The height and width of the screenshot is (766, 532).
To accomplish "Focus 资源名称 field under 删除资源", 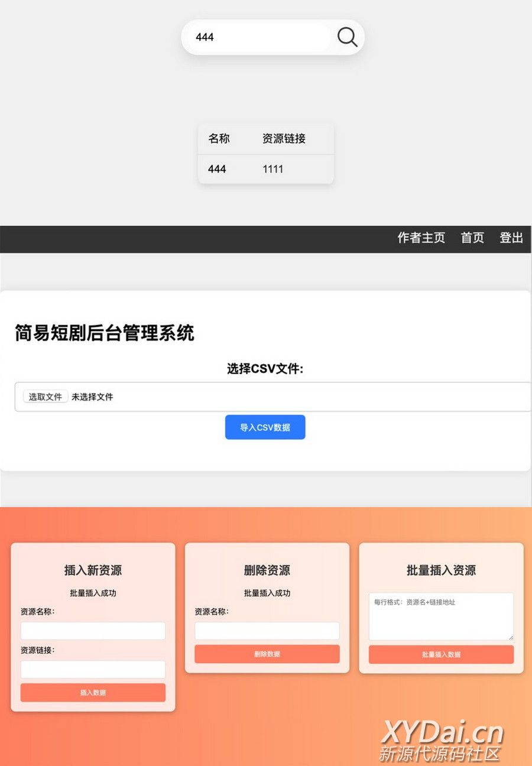I will [x=267, y=631].
